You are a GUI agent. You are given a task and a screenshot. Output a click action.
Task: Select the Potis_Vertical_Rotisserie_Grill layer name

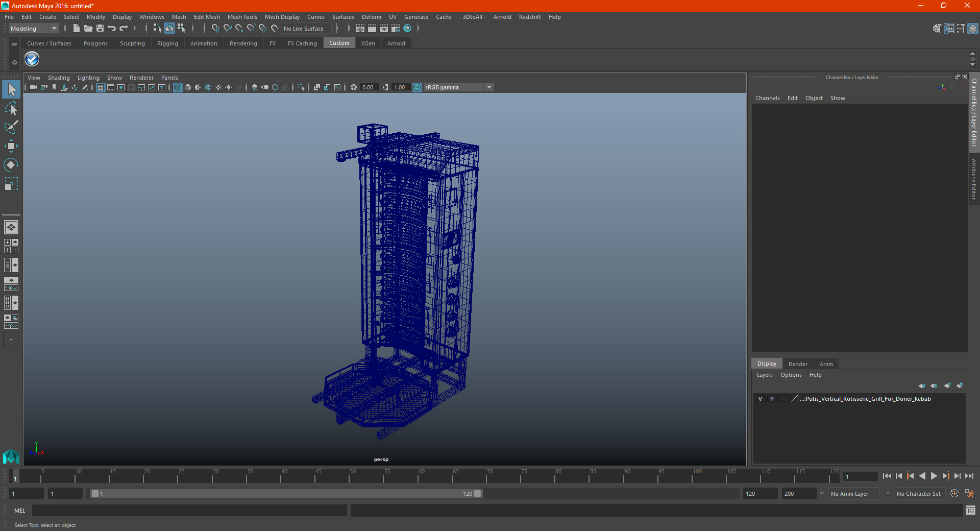pyautogui.click(x=865, y=399)
